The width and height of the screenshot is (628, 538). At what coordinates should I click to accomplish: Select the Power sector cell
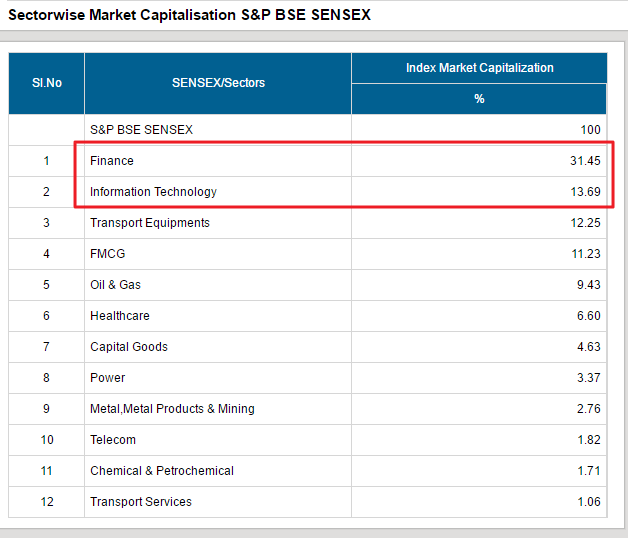coord(218,378)
